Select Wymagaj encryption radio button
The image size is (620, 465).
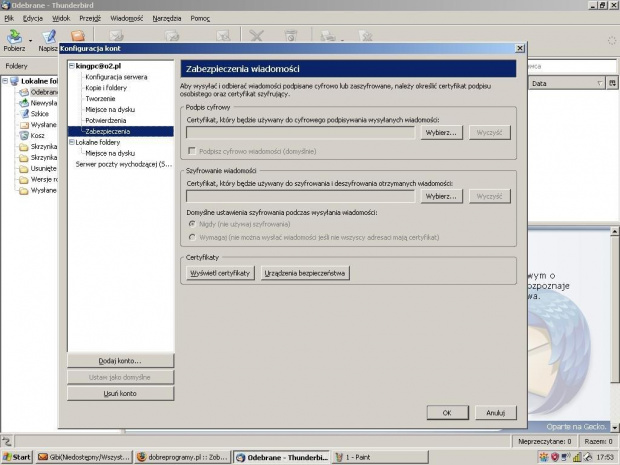coord(192,237)
